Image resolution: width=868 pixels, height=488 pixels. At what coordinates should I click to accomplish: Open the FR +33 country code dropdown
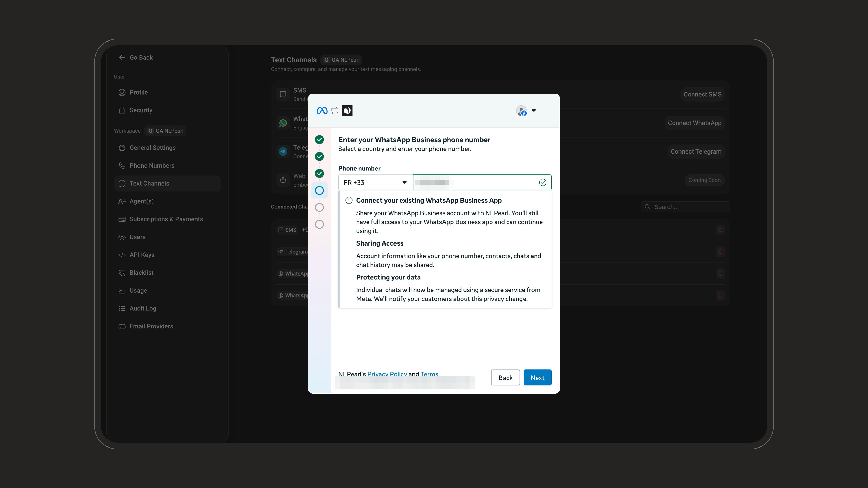coord(375,182)
